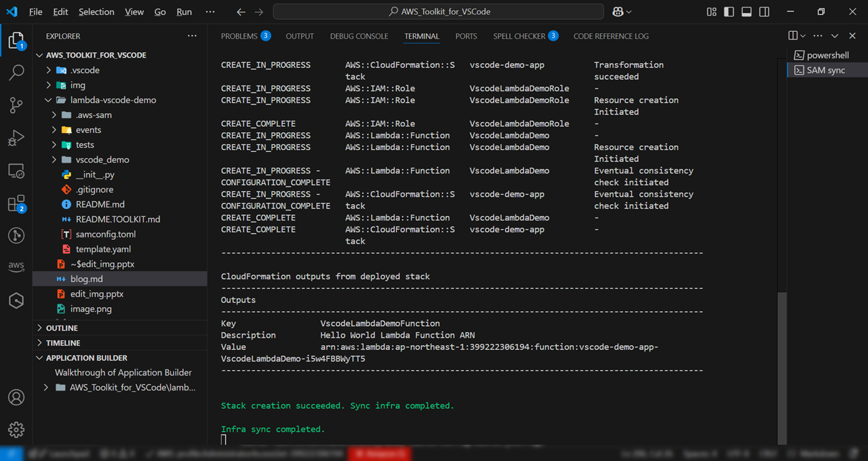The width and height of the screenshot is (868, 461).
Task: Open the View menu
Action: pos(134,12)
